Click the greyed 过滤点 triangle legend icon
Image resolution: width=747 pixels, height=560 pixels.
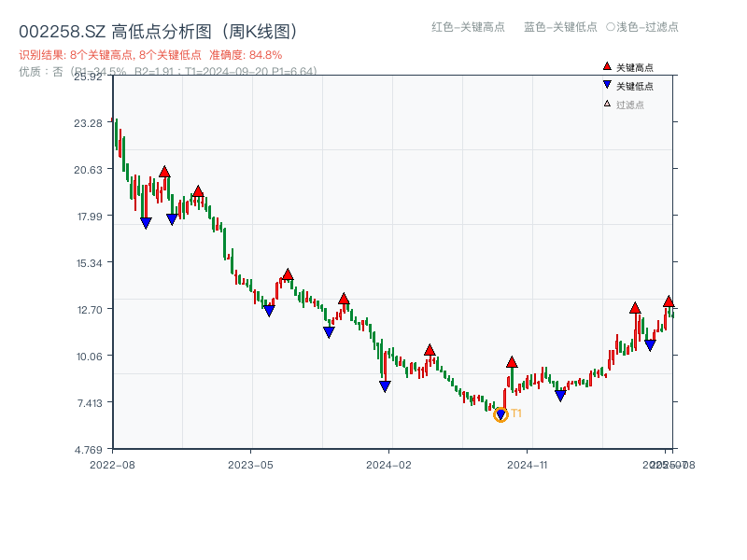606,102
